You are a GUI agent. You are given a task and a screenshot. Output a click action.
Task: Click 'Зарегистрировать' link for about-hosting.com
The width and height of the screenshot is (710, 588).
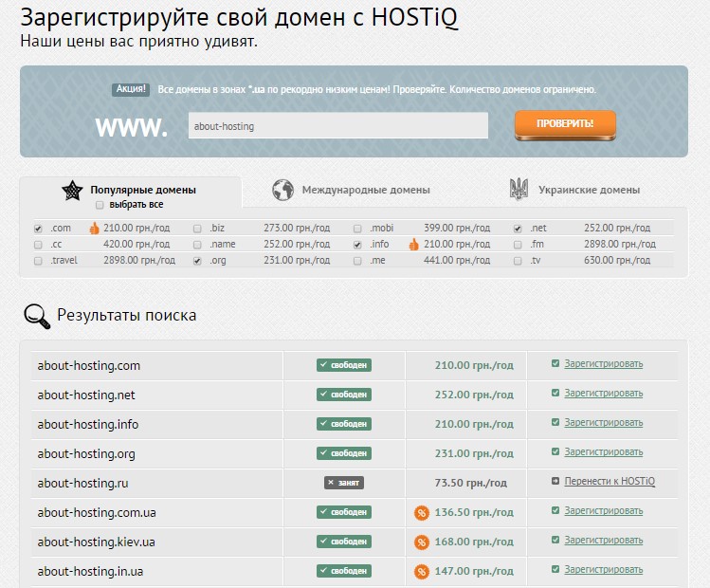(x=603, y=364)
